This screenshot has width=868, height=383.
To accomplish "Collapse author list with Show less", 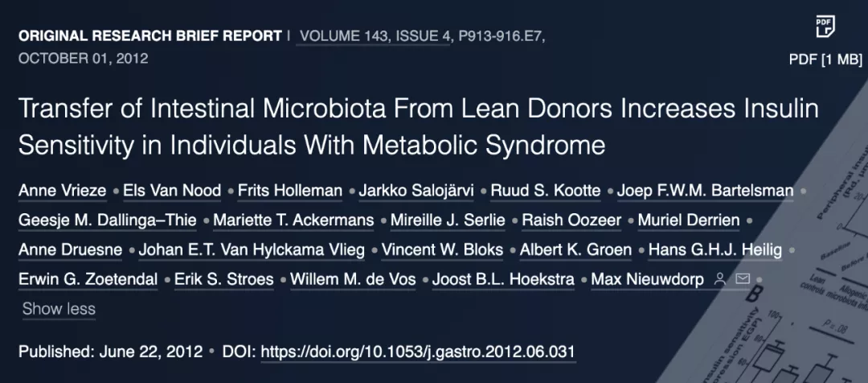I will coord(59,309).
